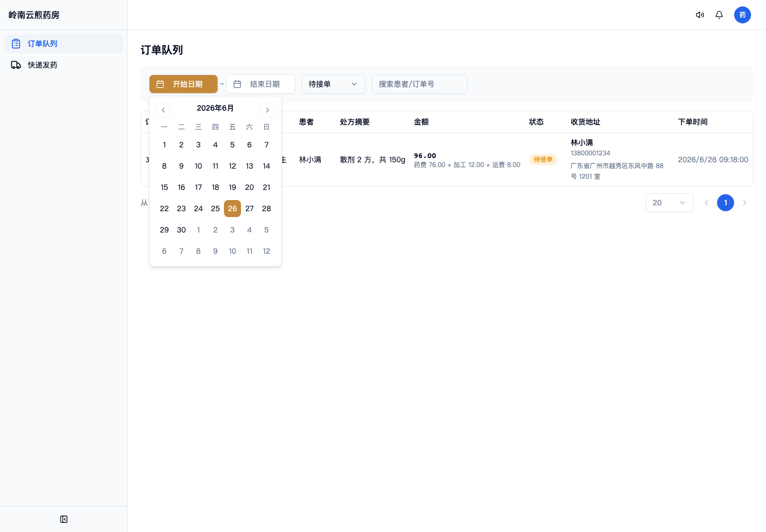Click patient name 林小满 in 患者 column

click(x=310, y=160)
